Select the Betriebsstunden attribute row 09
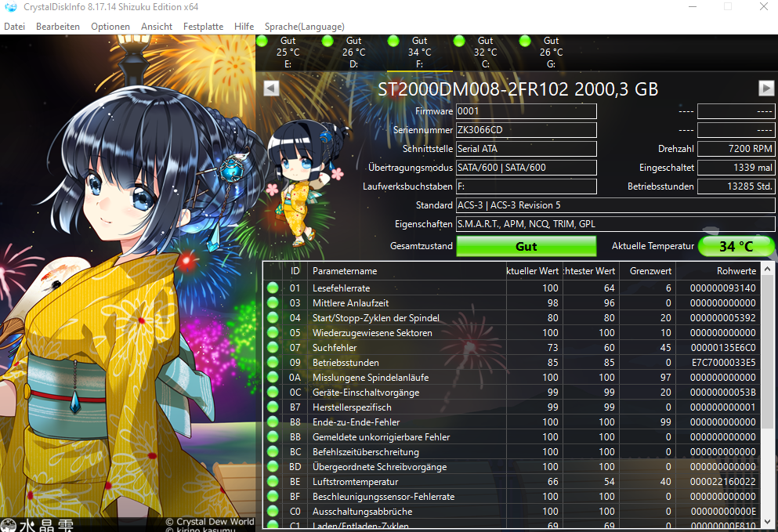Screen dimensions: 778x532 point(512,362)
